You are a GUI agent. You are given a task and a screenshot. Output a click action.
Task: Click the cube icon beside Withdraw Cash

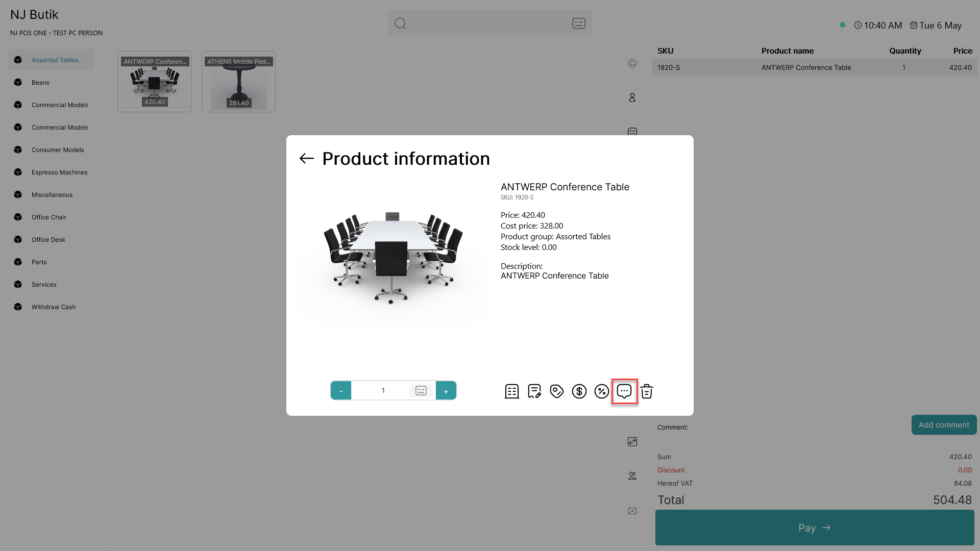coord(18,307)
